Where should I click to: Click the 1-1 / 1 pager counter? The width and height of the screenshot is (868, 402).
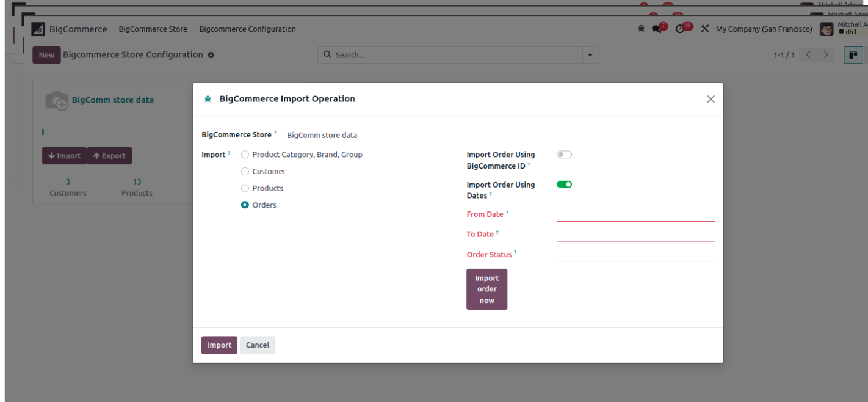point(784,55)
